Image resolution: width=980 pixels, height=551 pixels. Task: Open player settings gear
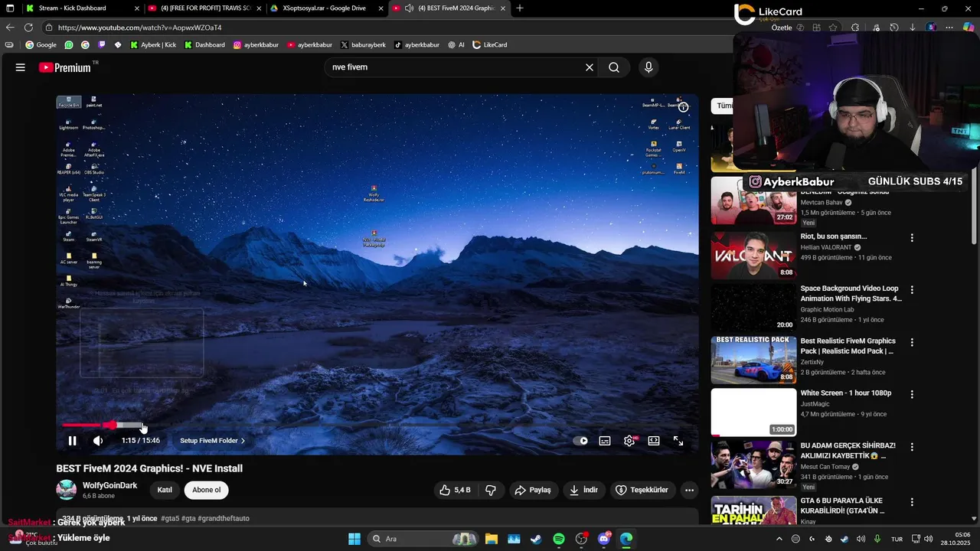[629, 441]
